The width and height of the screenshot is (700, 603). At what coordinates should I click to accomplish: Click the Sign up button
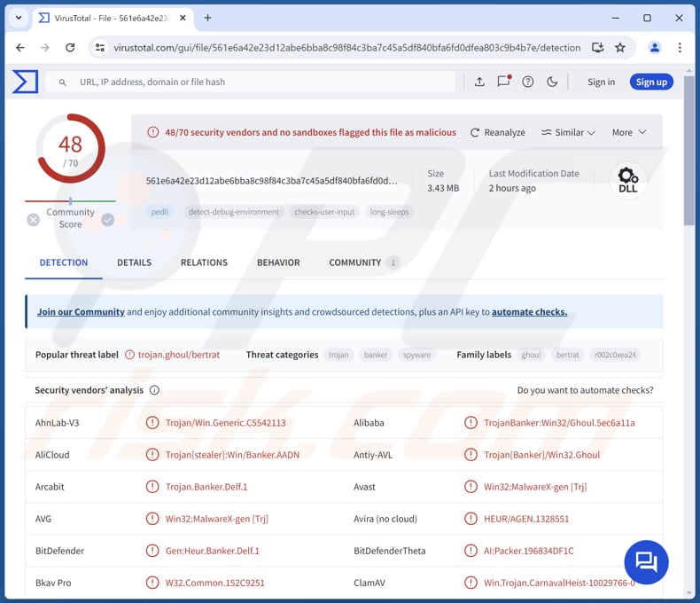coord(651,82)
